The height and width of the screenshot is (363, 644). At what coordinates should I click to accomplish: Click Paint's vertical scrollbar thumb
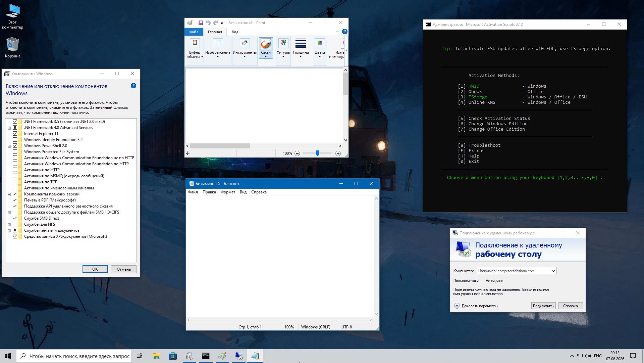coord(345,83)
